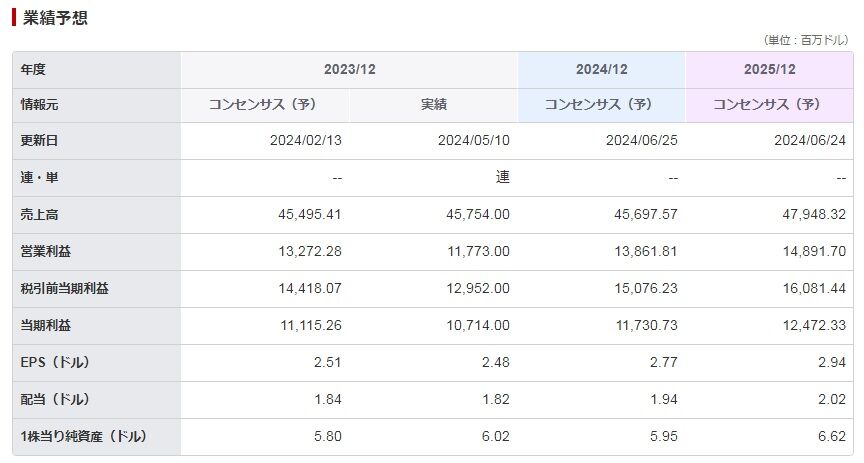Click the update date 2024/06/25
Screen dimensions: 864x463
point(642,141)
